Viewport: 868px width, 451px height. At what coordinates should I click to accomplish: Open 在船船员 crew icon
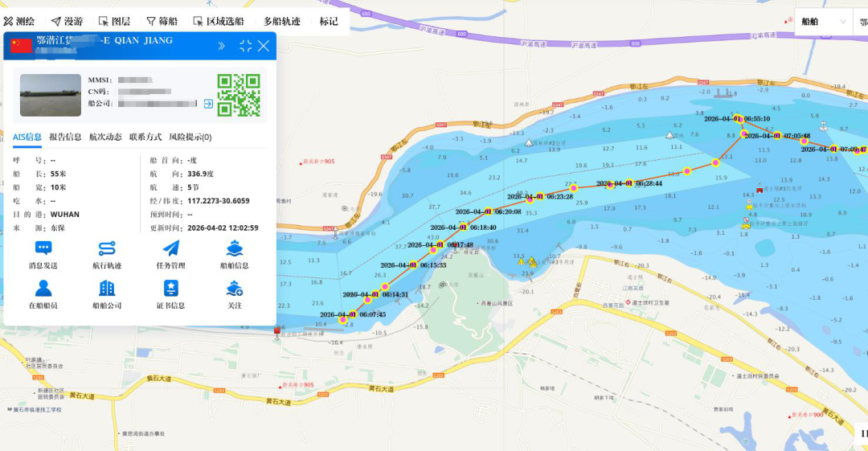pyautogui.click(x=43, y=289)
